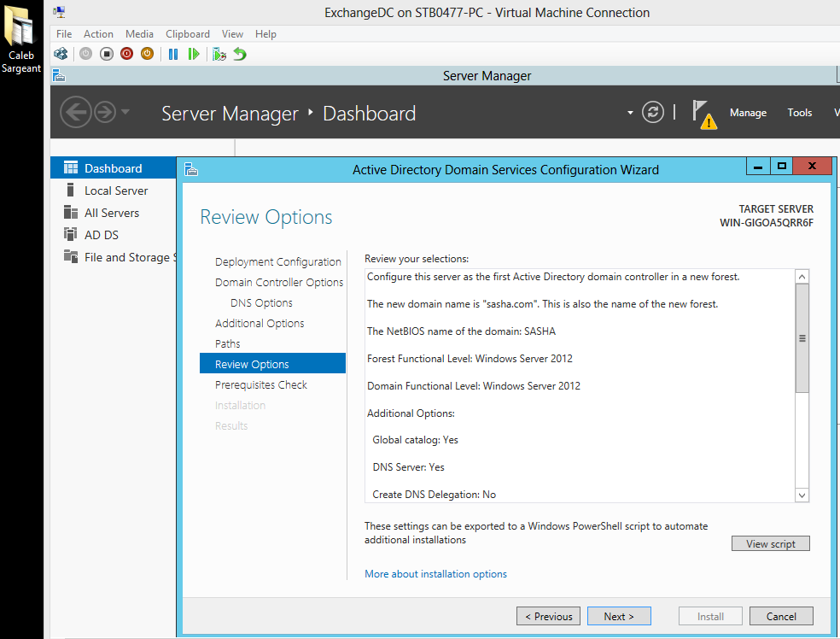The image size is (840, 639).
Task: Click the Ctrl+Alt+Delete toolbar icon
Action: coord(61,54)
